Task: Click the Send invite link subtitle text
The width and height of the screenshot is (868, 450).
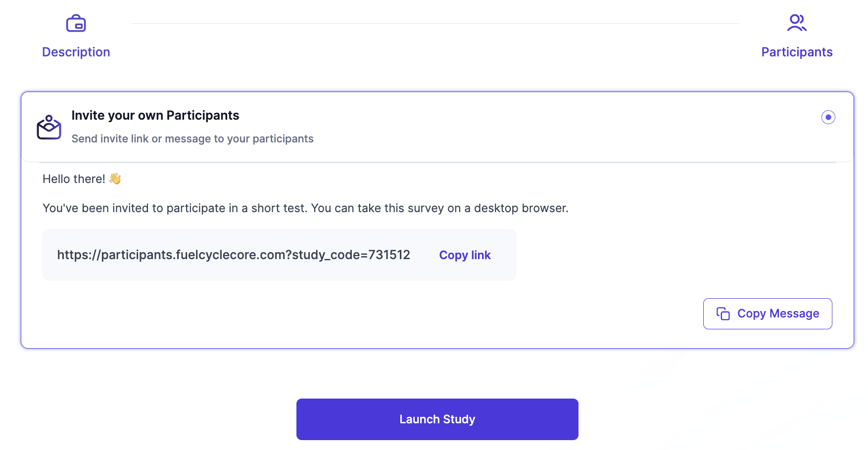Action: 193,139
